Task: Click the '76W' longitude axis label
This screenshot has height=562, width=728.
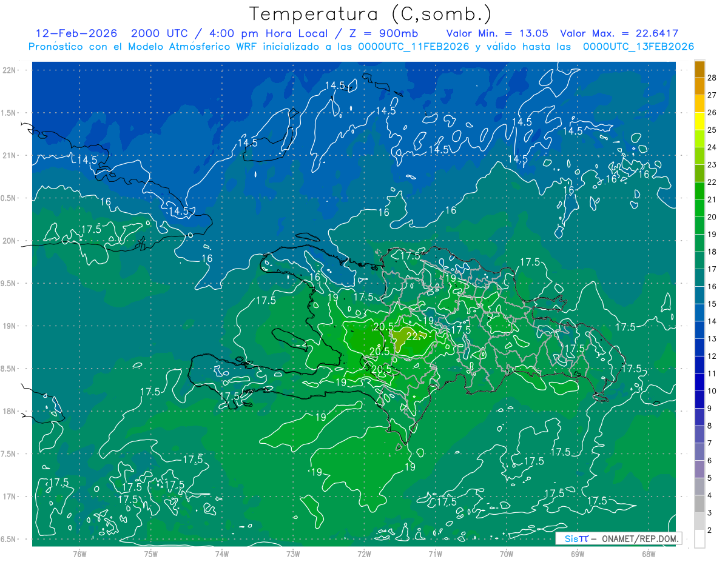Action: coord(79,554)
